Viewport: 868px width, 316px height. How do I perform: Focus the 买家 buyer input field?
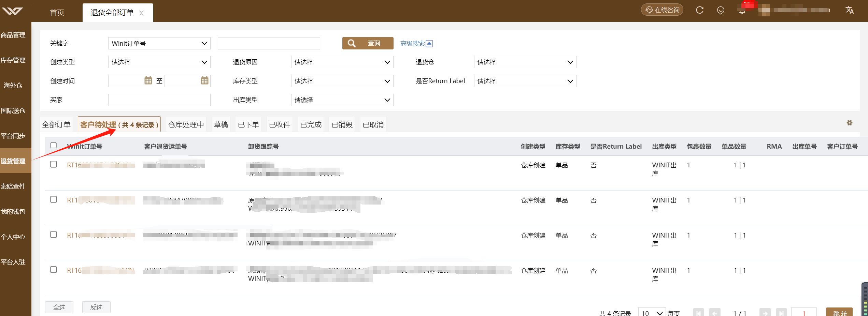[x=159, y=100]
